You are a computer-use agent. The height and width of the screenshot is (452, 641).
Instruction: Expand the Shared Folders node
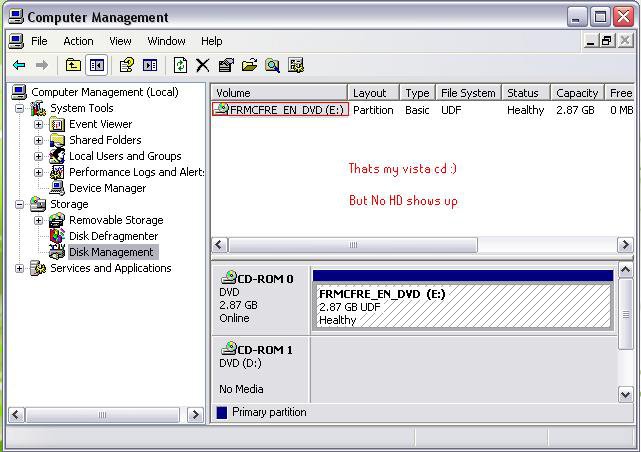click(x=38, y=140)
